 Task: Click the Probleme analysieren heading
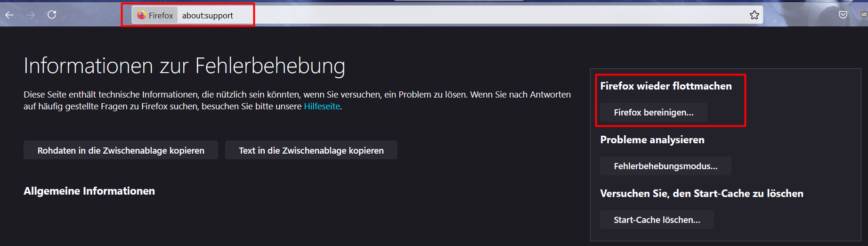[652, 139]
